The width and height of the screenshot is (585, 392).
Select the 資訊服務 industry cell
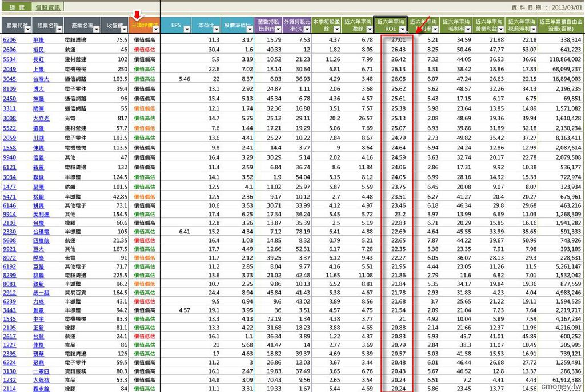click(75, 371)
